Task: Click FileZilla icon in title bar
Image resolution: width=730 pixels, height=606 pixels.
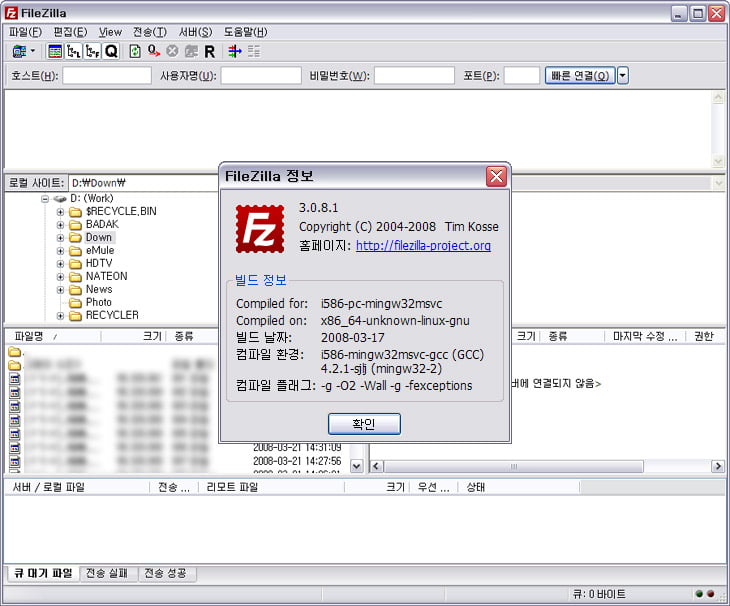Action: pyautogui.click(x=11, y=13)
